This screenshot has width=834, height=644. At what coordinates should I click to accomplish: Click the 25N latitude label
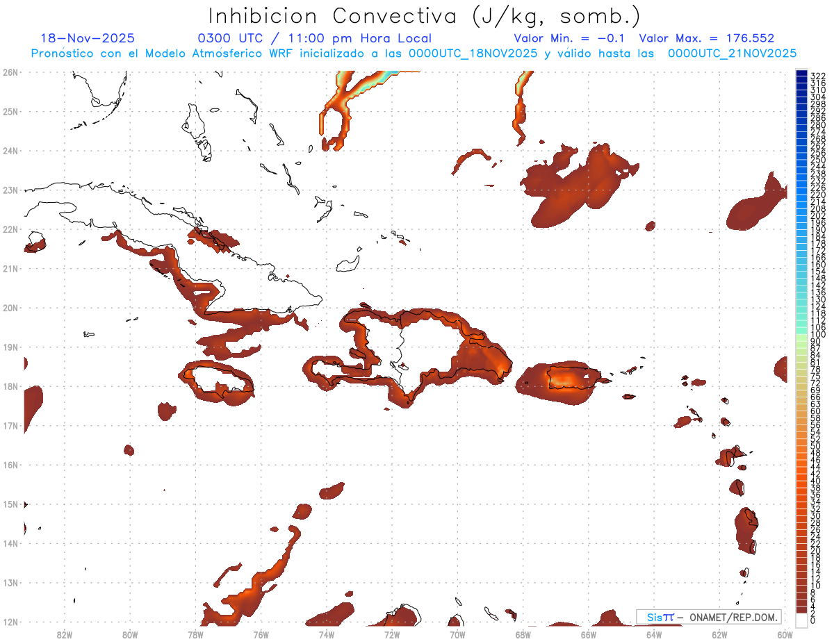click(10, 111)
